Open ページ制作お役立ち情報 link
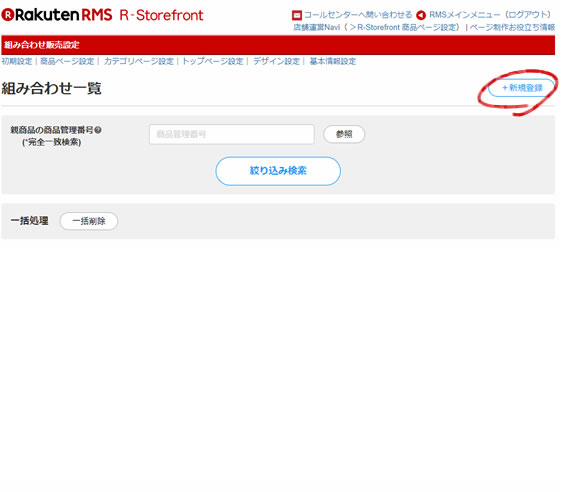 512,28
